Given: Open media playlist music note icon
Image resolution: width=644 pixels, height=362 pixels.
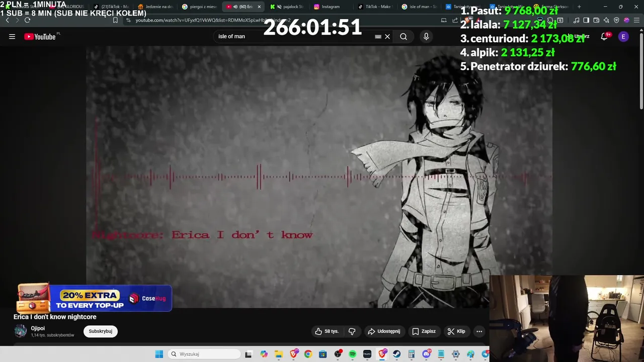Looking at the screenshot, I should pyautogui.click(x=576, y=20).
